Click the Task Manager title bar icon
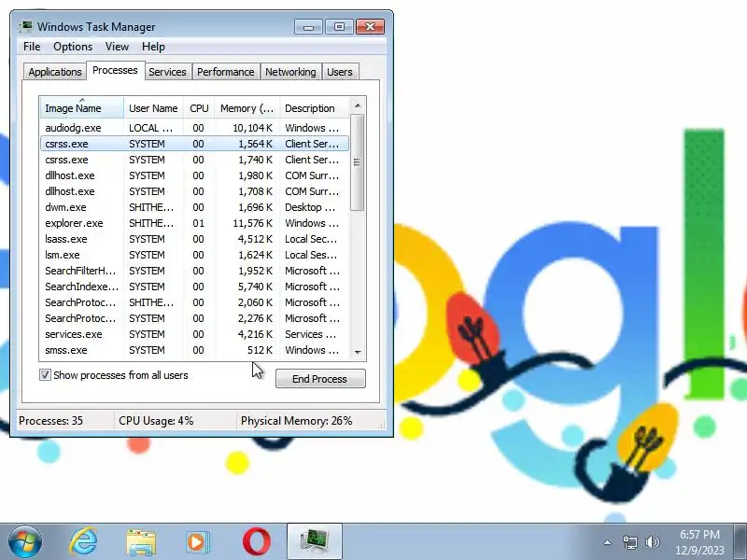 [x=26, y=26]
